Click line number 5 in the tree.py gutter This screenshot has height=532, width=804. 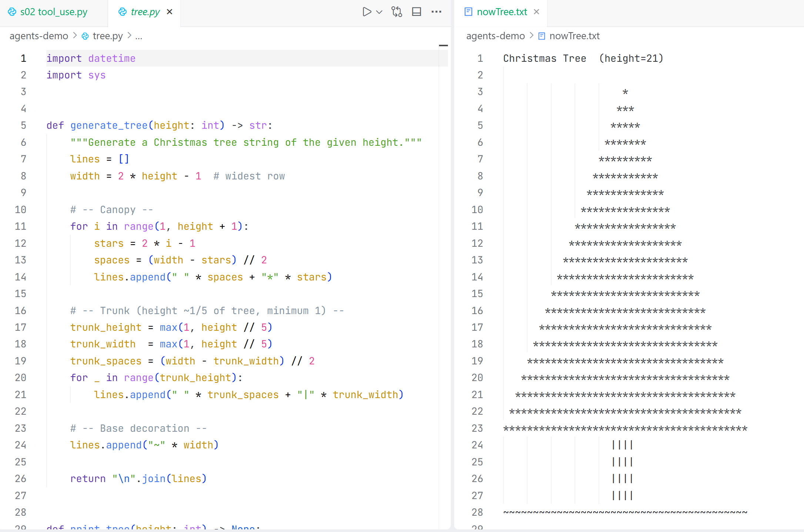coord(23,125)
